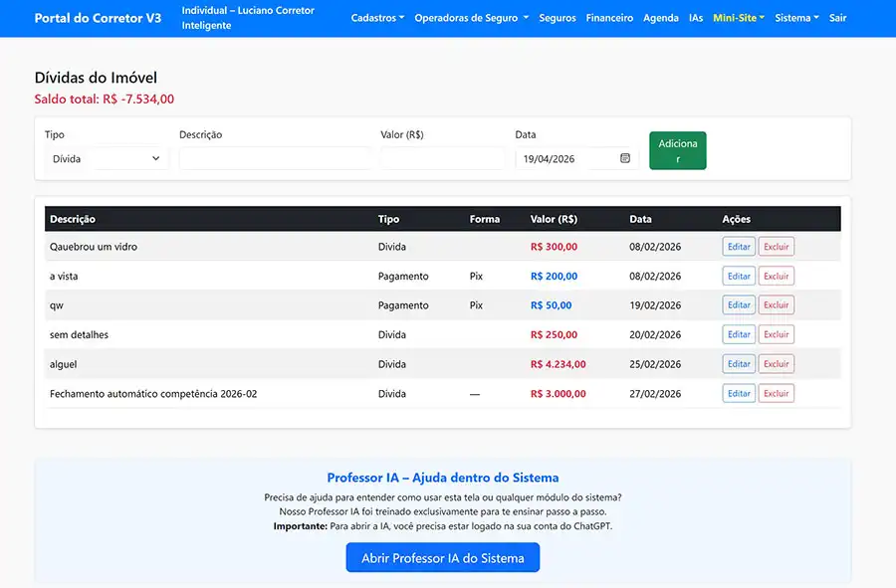
Task: Navigate to the Agenda menu
Action: [660, 17]
